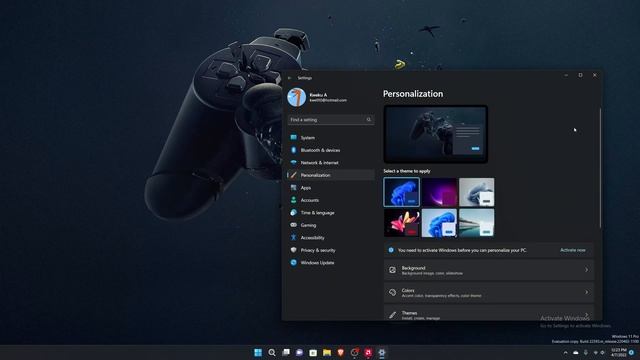640x360 pixels.
Task: Launch Brave browser from the taskbar
Action: click(x=341, y=352)
